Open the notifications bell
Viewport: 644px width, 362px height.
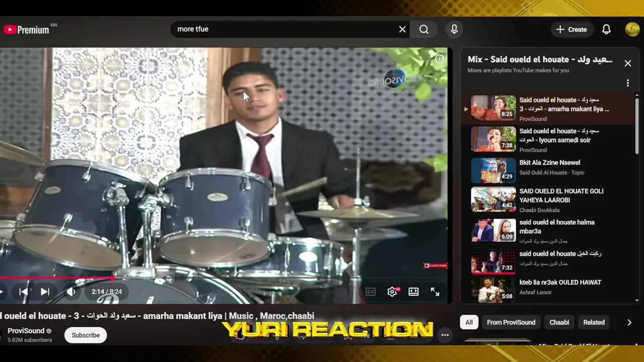(x=606, y=30)
